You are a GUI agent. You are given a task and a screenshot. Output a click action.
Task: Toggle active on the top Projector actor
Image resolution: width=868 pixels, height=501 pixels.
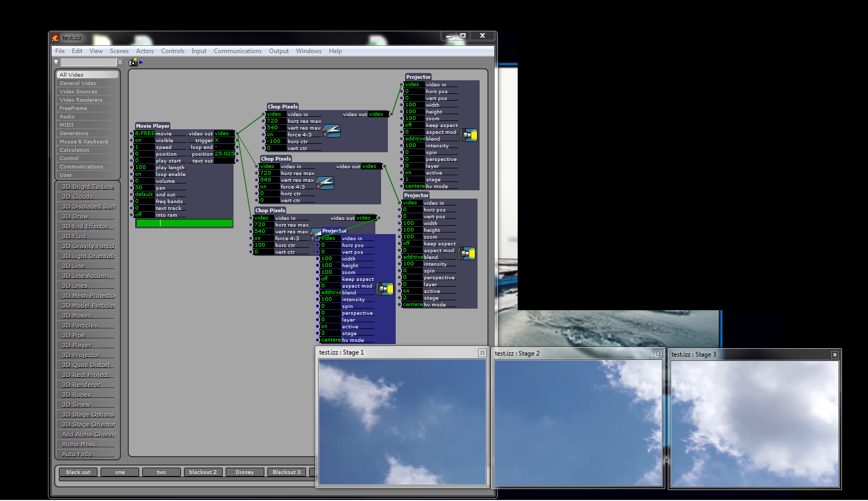pyautogui.click(x=414, y=173)
